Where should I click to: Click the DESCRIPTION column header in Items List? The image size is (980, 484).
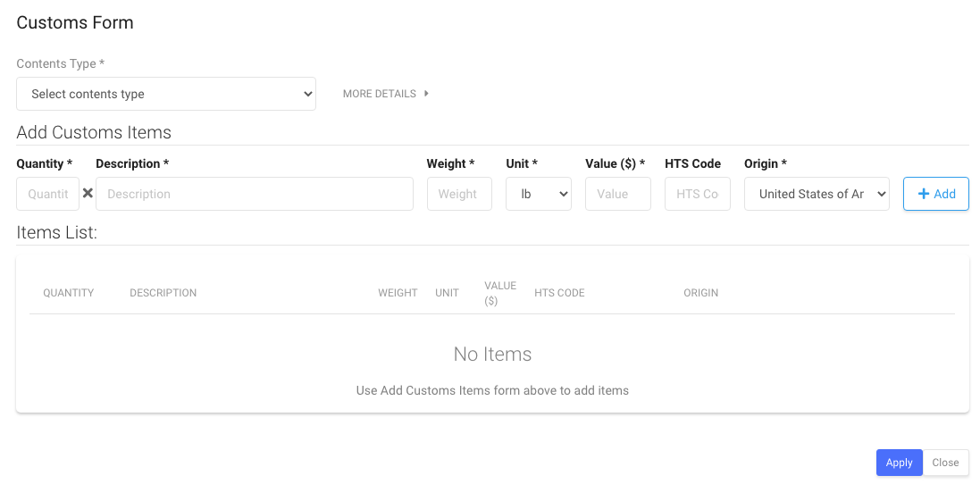point(163,293)
